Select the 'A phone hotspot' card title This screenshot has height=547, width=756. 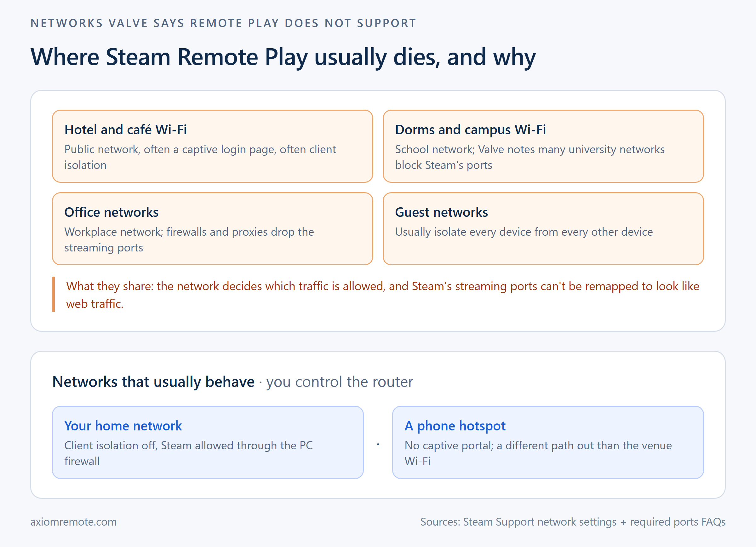[455, 426]
